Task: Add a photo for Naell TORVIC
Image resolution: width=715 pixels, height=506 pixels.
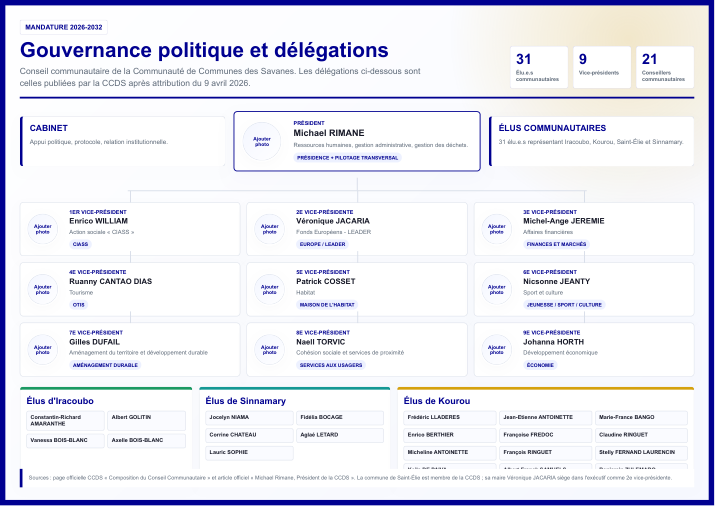Action: coord(269,350)
